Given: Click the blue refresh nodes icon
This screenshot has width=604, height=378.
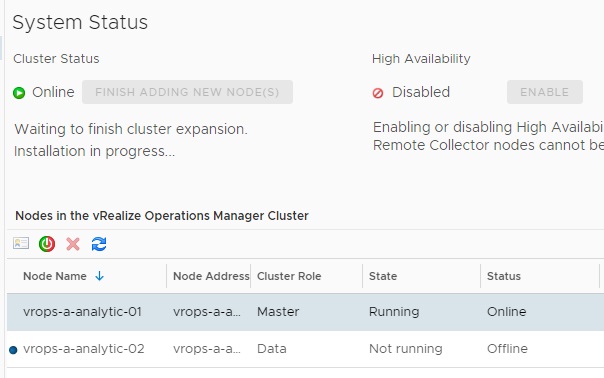Looking at the screenshot, I should pyautogui.click(x=99, y=244).
